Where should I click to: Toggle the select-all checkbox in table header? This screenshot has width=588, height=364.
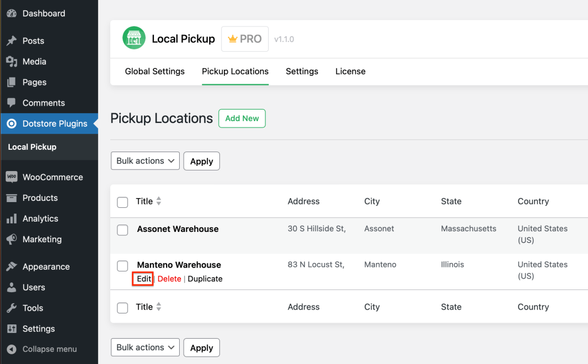coord(122,202)
